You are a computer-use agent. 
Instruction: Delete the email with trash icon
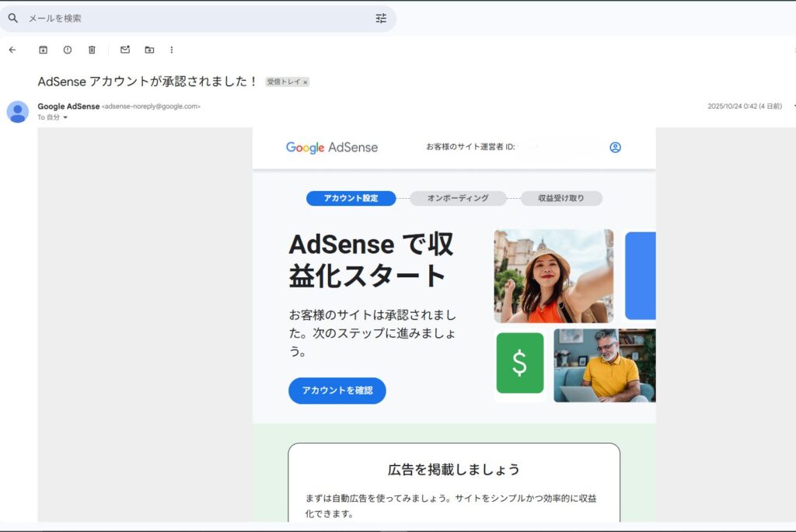click(x=92, y=50)
